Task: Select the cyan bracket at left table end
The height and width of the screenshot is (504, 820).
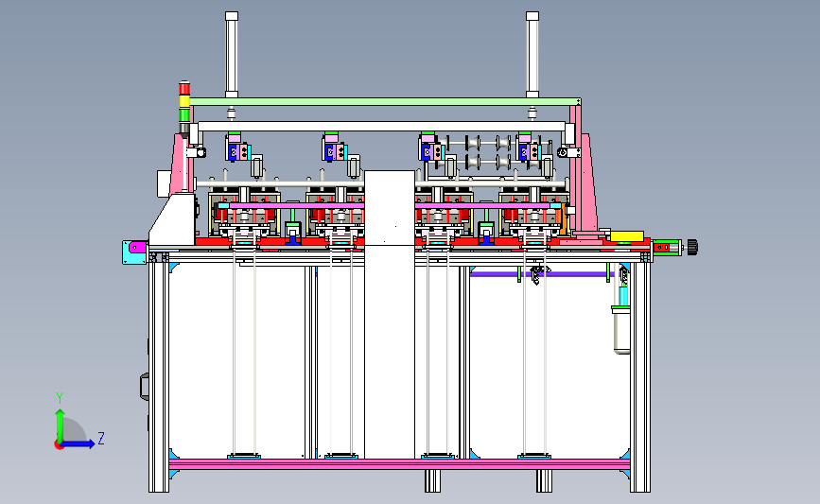Action: coord(134,252)
